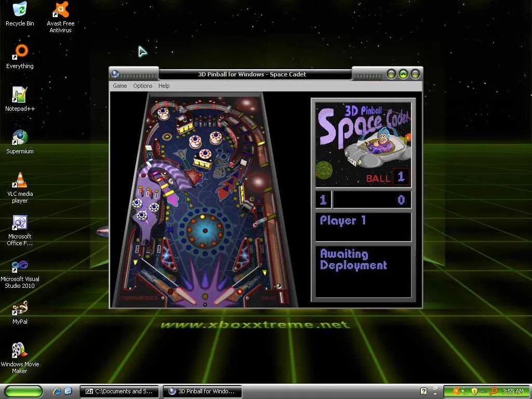
Task: Click the 3D Pinball window title text
Action: point(252,74)
